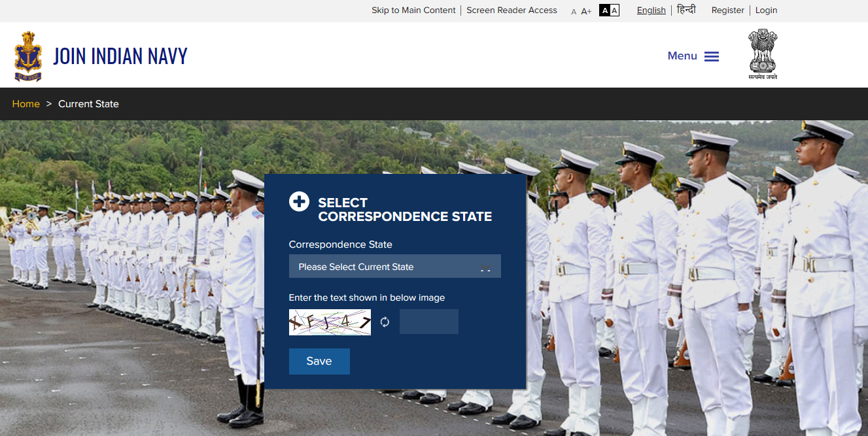868x436 pixels.
Task: Click the dropdown arrow in state selector
Action: click(x=485, y=267)
